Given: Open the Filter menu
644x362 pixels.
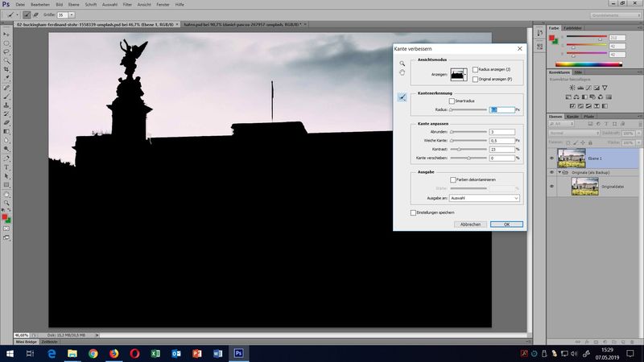Looking at the screenshot, I should [127, 5].
